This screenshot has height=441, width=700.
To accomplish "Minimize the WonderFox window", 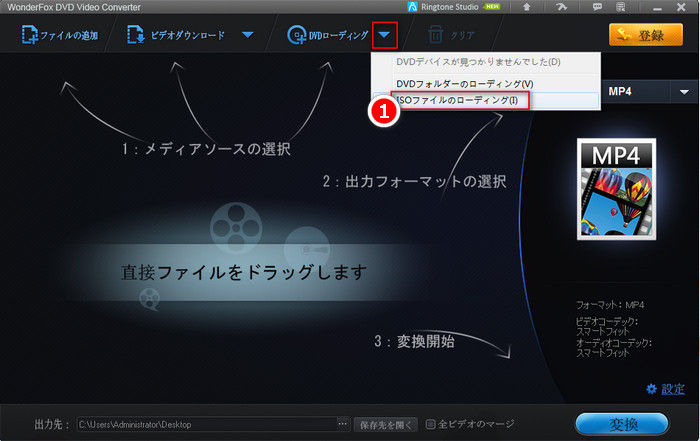I will (657, 8).
